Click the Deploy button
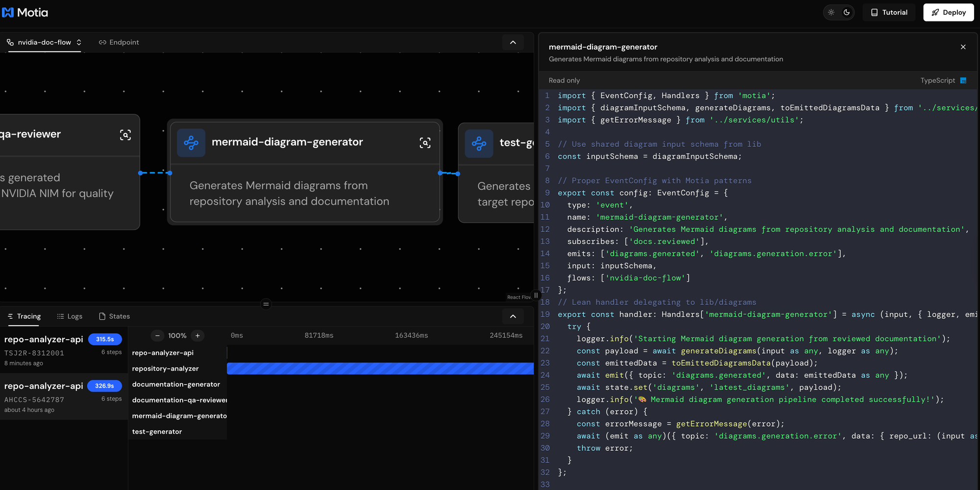The height and width of the screenshot is (490, 980). 948,12
